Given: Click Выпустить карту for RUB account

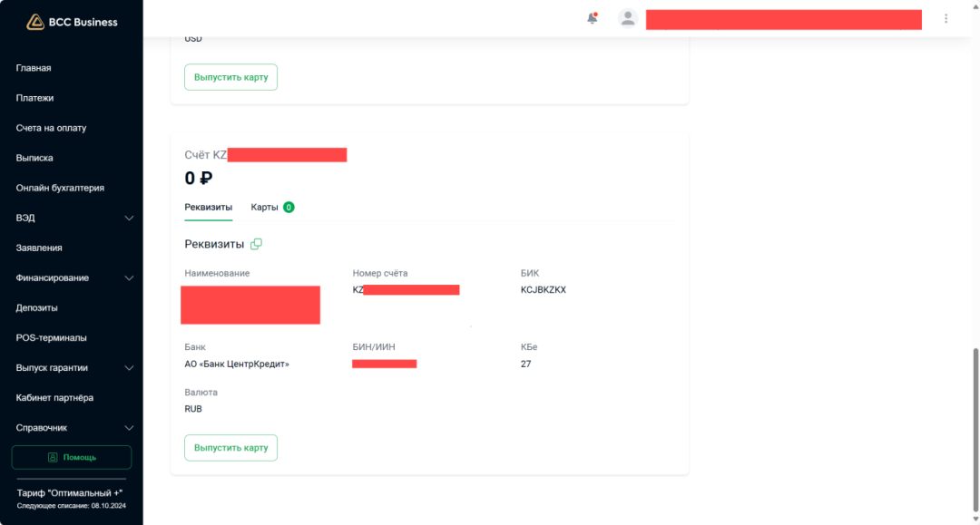Looking at the screenshot, I should pos(230,448).
